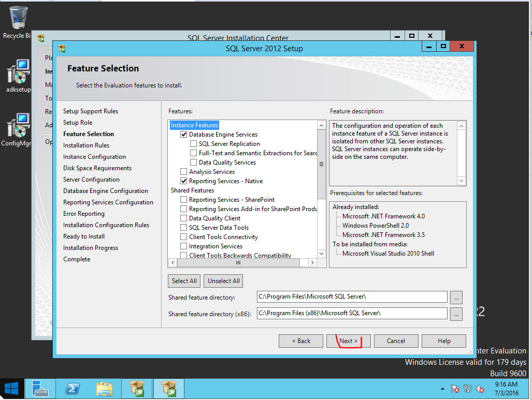Screen dimensions: 532x400
Task: Switch to second SQL setup taskbar icon
Action: (x=169, y=389)
